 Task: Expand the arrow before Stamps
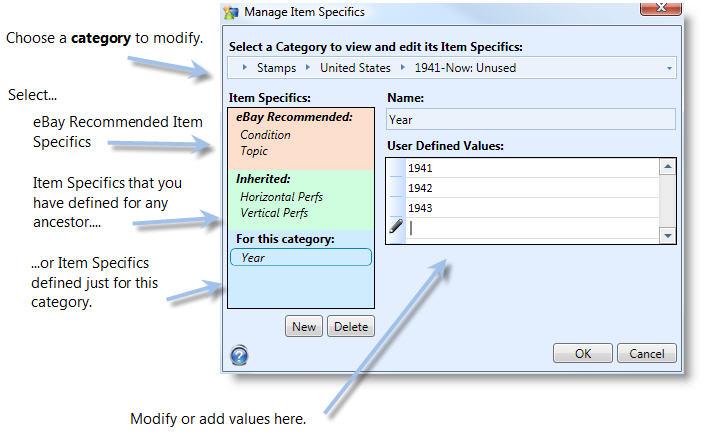pyautogui.click(x=245, y=67)
